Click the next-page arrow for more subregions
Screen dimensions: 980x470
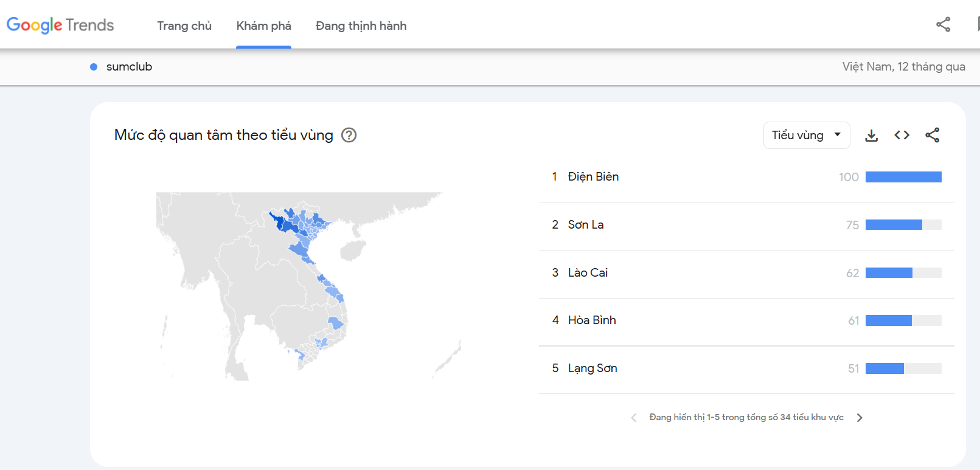click(x=860, y=417)
